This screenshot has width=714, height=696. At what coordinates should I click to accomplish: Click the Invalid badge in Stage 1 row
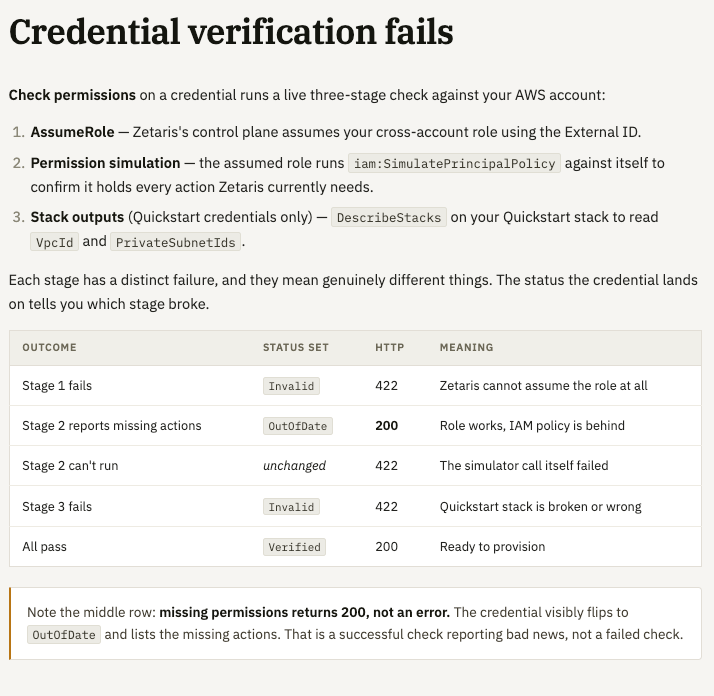[291, 386]
